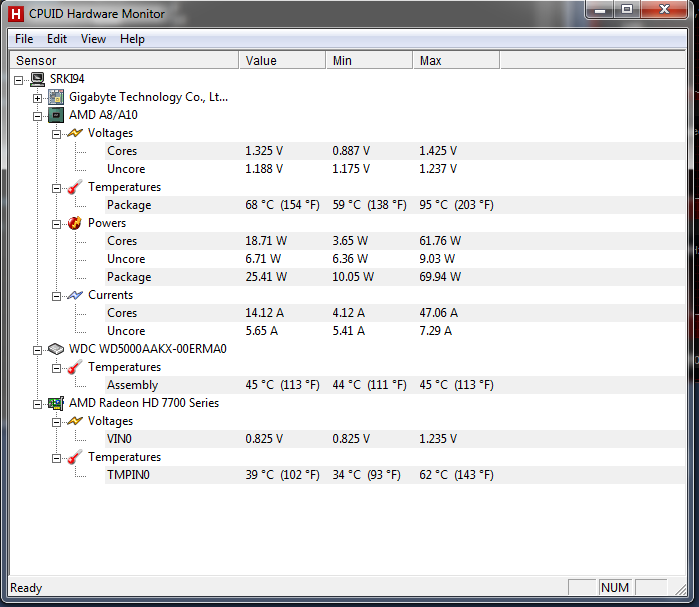The height and width of the screenshot is (607, 699).
Task: Select the TMPIN0 temperature row
Action: click(395, 475)
